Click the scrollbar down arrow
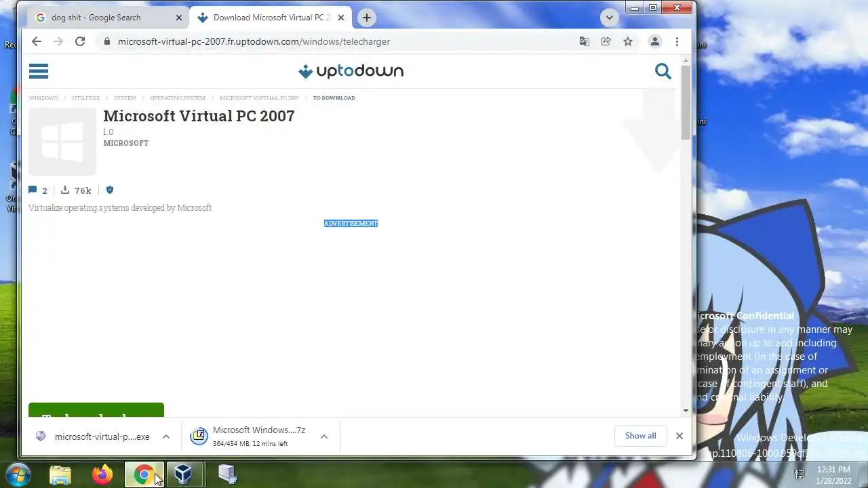Image resolution: width=868 pixels, height=488 pixels. (x=686, y=410)
